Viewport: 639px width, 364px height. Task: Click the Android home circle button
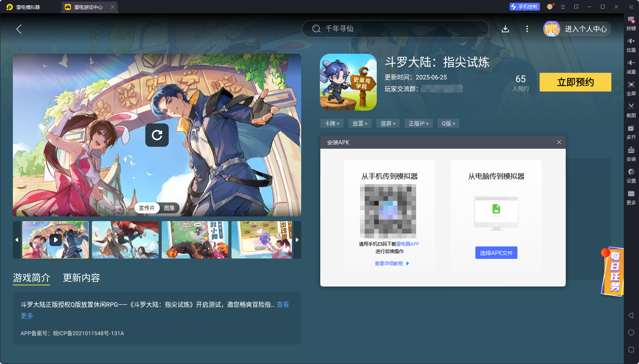click(x=631, y=332)
